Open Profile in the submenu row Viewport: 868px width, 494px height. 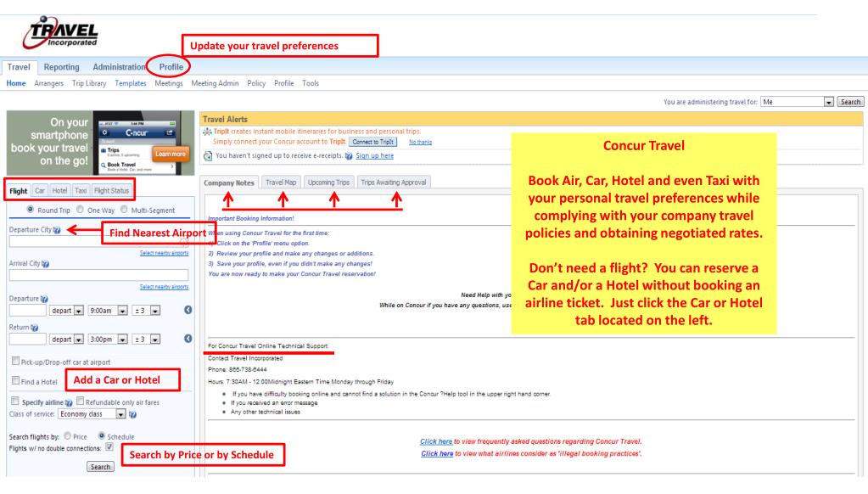[x=284, y=83]
